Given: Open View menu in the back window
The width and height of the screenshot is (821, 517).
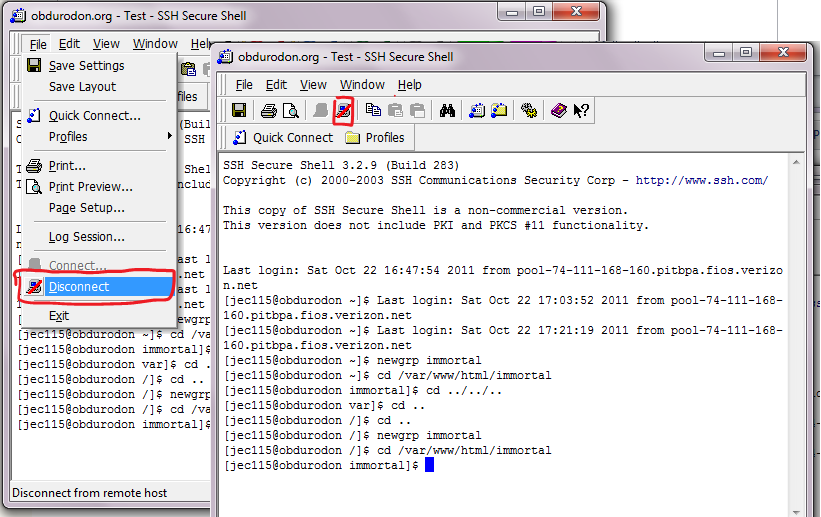Looking at the screenshot, I should tap(106, 44).
